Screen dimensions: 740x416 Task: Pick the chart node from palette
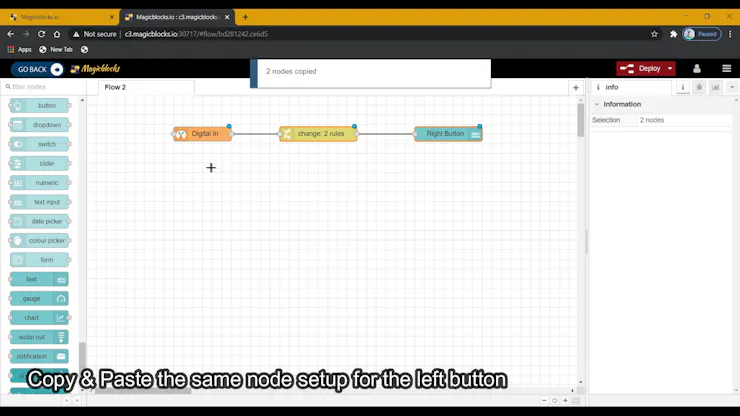pyautogui.click(x=39, y=318)
